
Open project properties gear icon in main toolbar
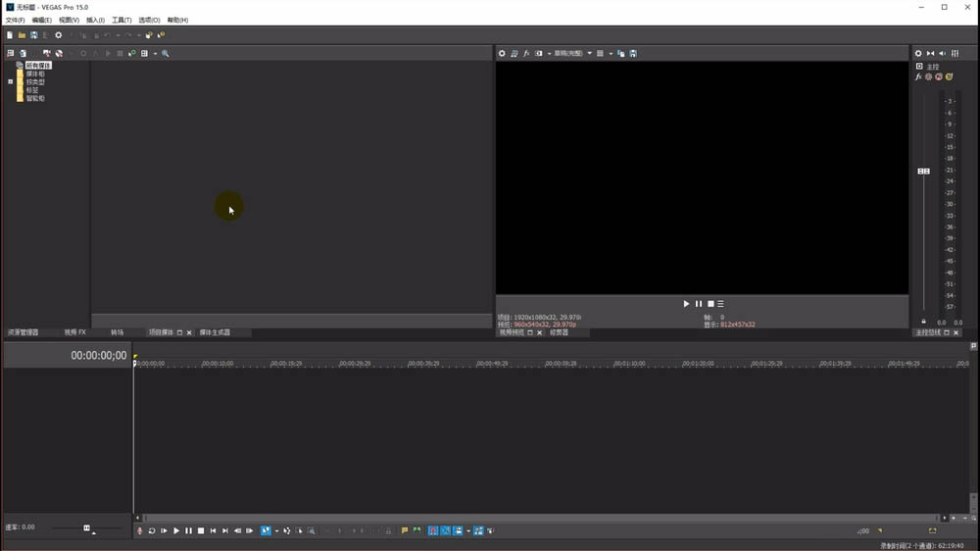click(x=58, y=35)
